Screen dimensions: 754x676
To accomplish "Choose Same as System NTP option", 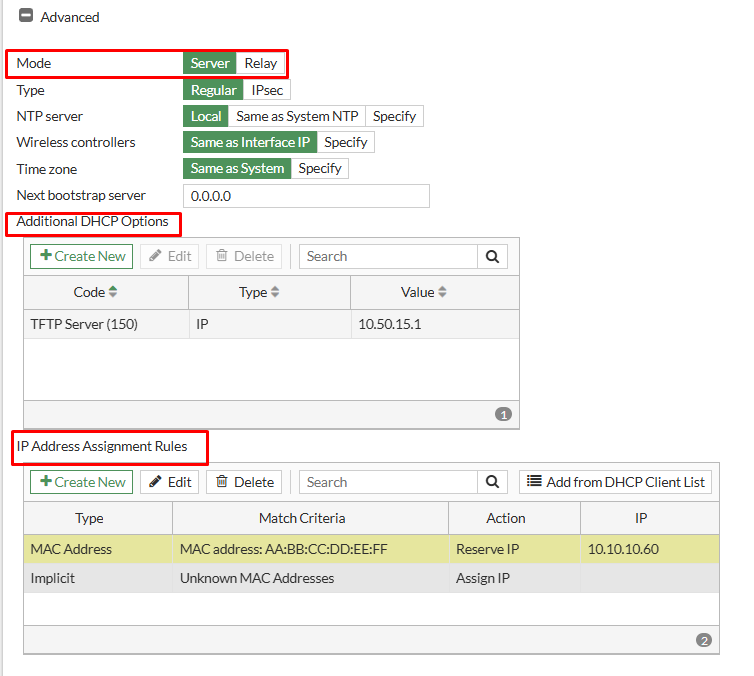I will (297, 116).
